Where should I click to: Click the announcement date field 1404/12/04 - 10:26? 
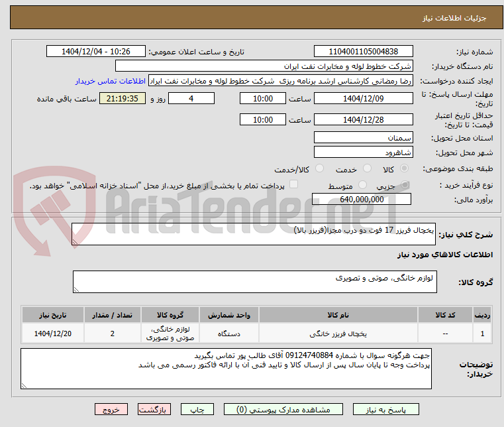coord(96,52)
